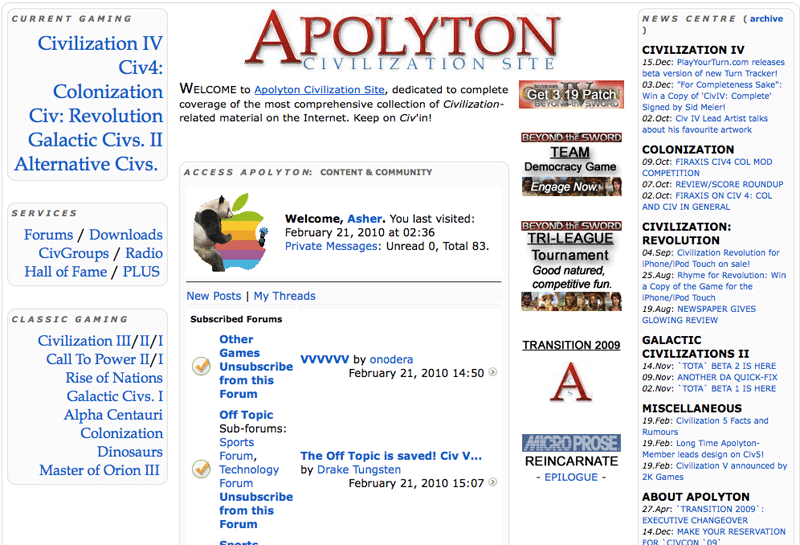Switch to the New Posts view
Viewport: 800px width, 545px height.
tap(214, 296)
